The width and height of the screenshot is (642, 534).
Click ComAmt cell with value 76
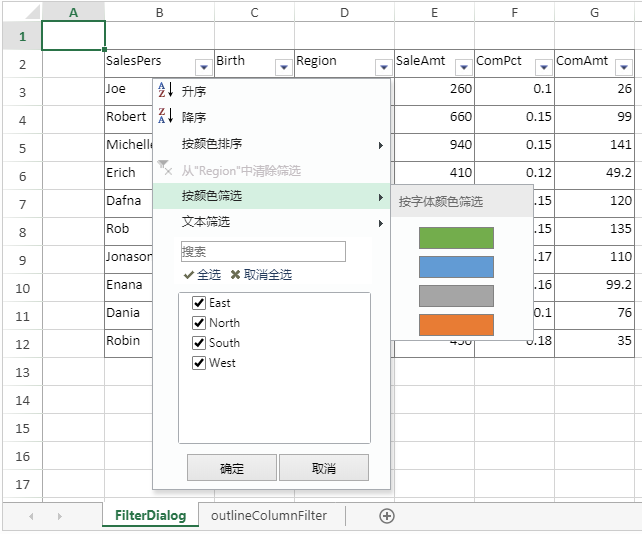[x=594, y=315]
